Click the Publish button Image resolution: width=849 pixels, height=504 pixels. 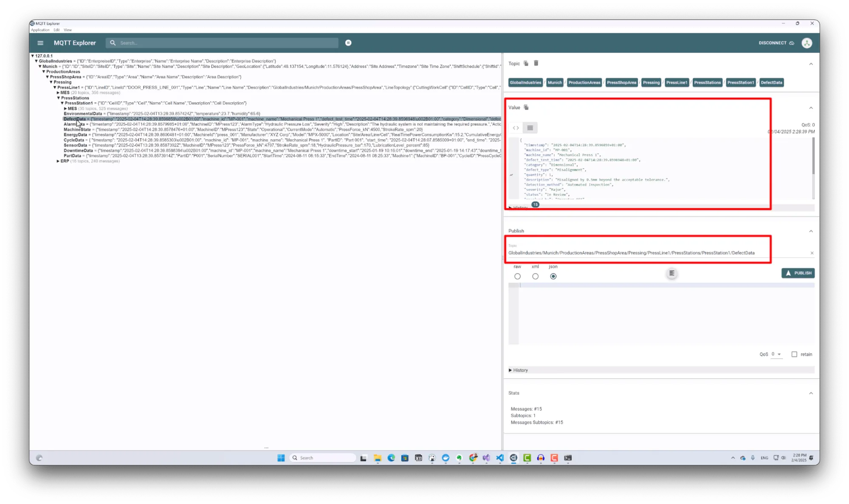pos(798,273)
